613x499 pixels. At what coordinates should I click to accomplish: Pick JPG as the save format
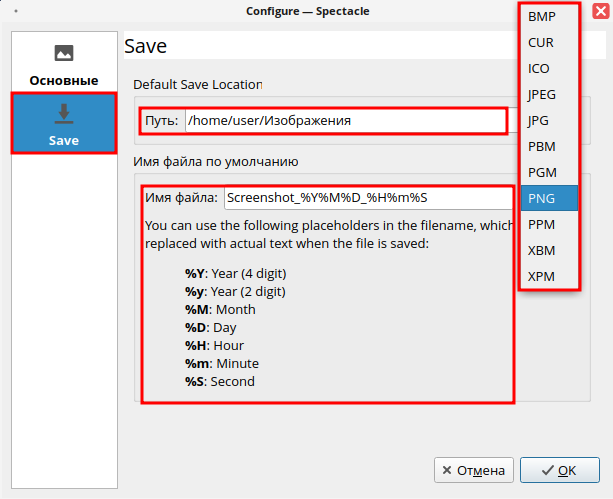click(540, 121)
